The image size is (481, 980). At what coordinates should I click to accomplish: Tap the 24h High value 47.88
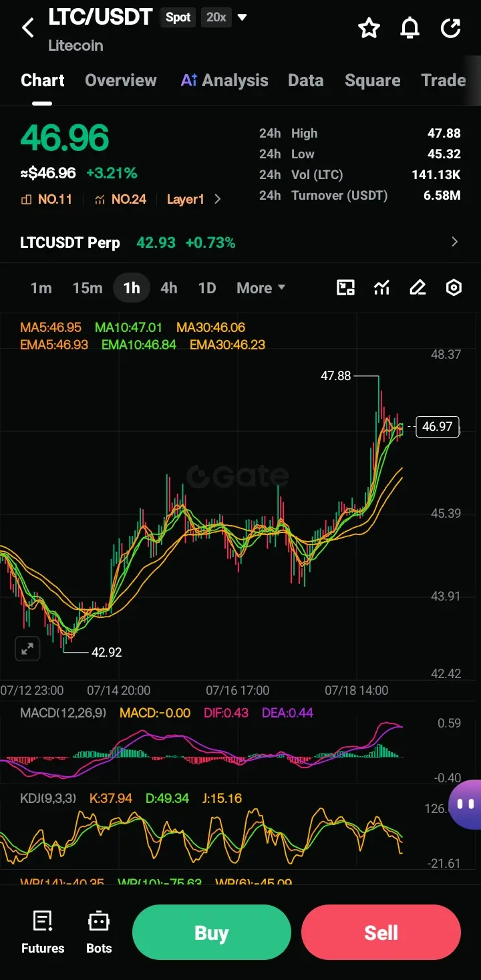(x=444, y=134)
